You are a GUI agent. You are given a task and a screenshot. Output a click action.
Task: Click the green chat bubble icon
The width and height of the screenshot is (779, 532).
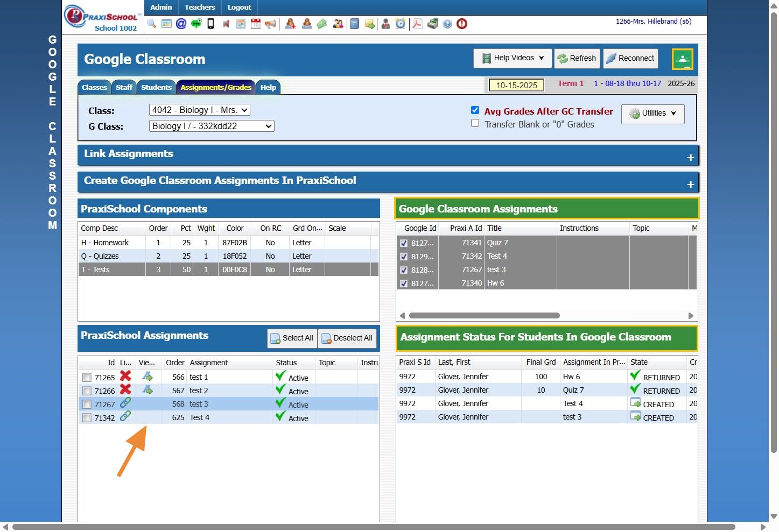(196, 24)
